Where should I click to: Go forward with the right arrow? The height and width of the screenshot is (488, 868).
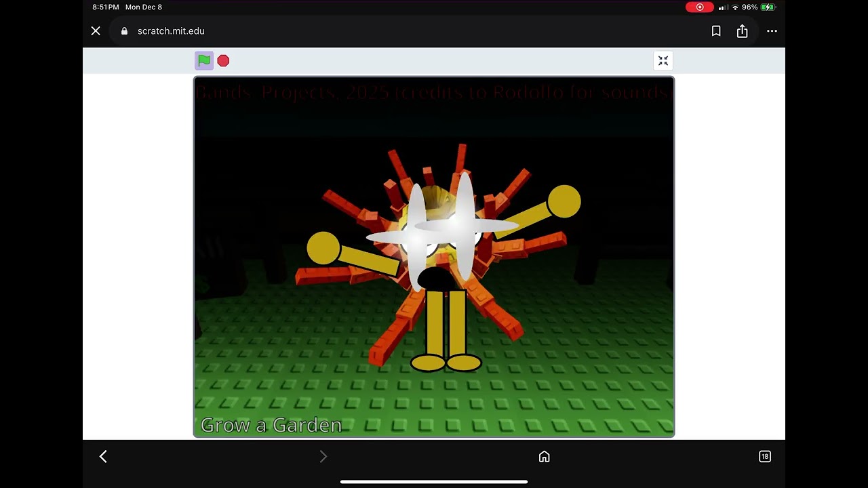pos(323,457)
